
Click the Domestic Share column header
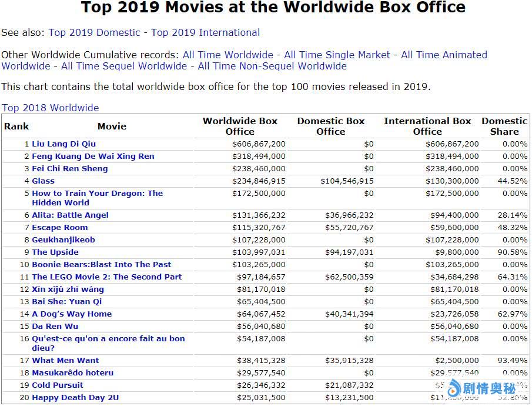(504, 126)
